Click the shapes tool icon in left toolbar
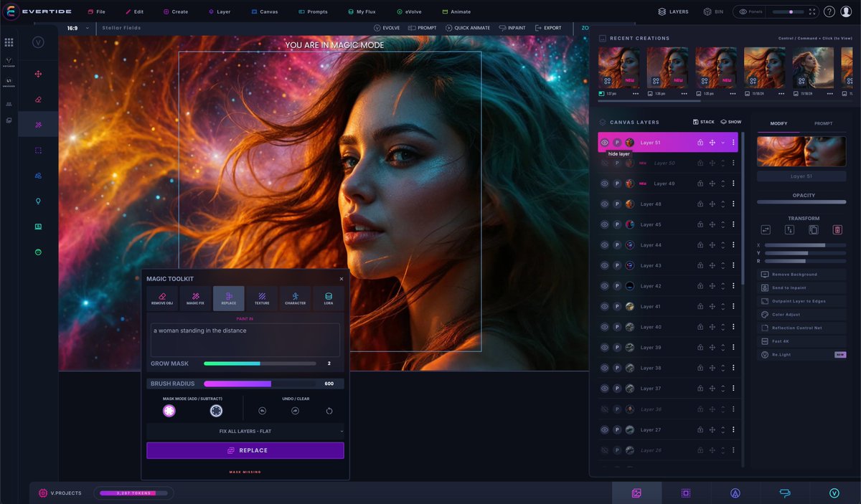Screen dimensions: 861x504 [38, 176]
